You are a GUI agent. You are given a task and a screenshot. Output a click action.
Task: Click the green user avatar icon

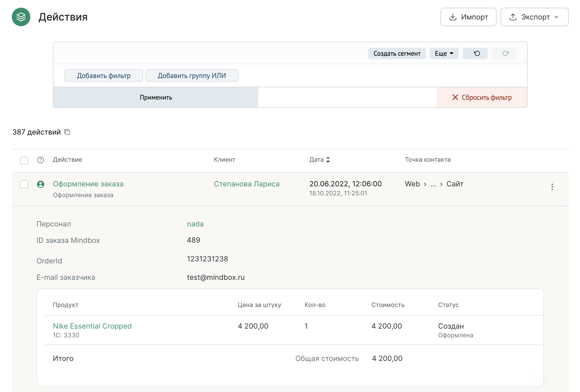[x=41, y=184]
